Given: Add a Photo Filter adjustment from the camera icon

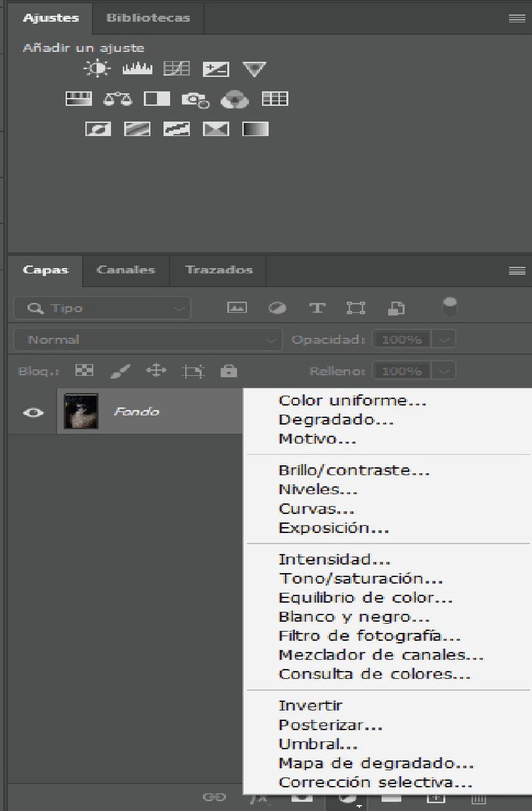Looking at the screenshot, I should (x=196, y=100).
